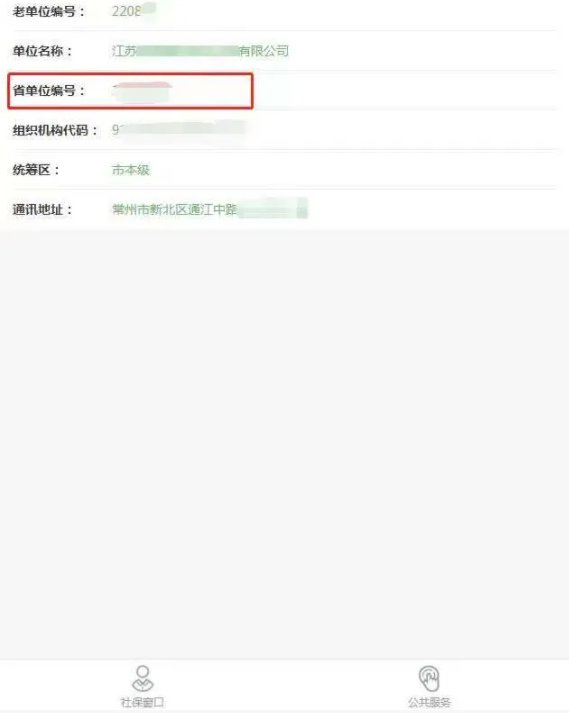Select the 单位名称 label

[42, 51]
